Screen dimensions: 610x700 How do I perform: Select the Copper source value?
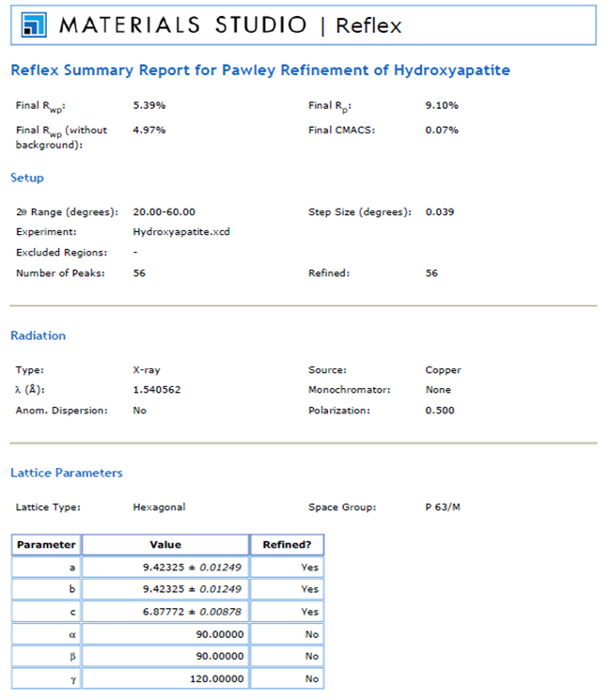pos(443,370)
